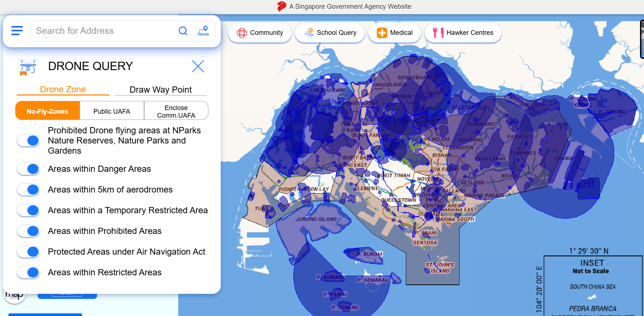Click the Lim Chu Kang label
This screenshot has height=316, width=644.
328,90
